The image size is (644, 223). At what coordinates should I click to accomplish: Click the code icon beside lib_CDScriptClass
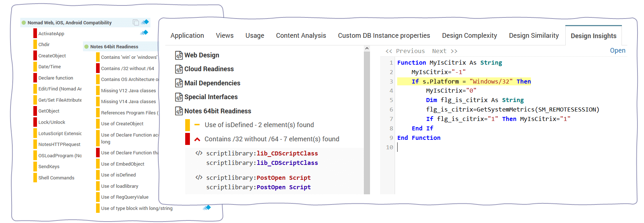click(x=199, y=153)
